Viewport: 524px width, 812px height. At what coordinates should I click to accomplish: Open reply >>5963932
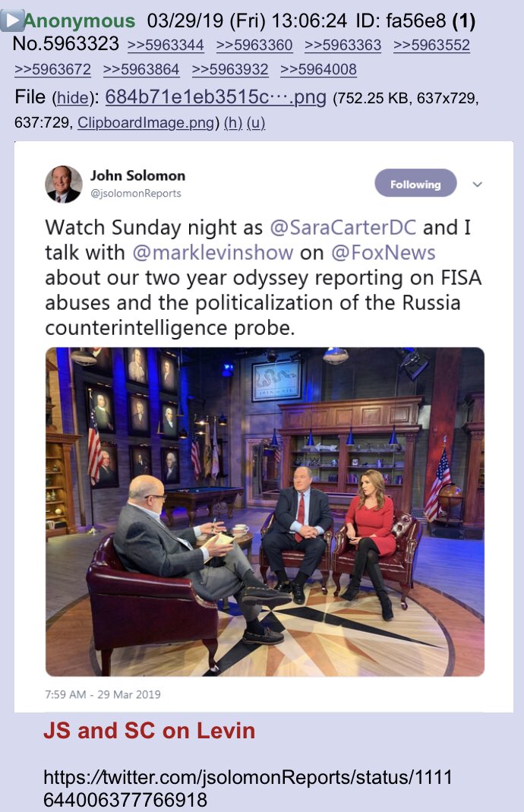click(x=230, y=69)
